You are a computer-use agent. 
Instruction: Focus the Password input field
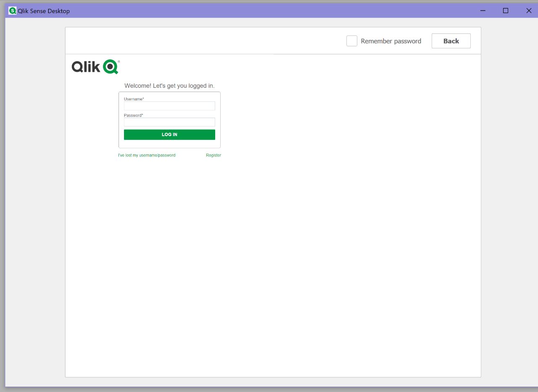click(x=169, y=122)
